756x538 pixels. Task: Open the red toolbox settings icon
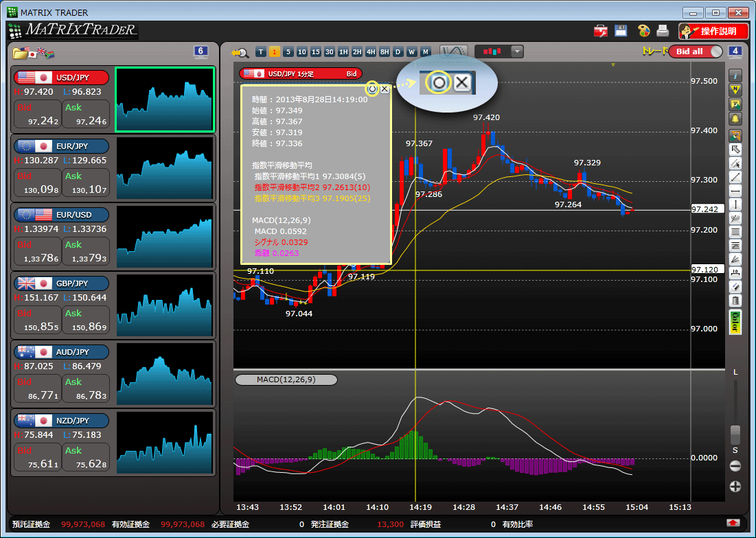tap(600, 32)
